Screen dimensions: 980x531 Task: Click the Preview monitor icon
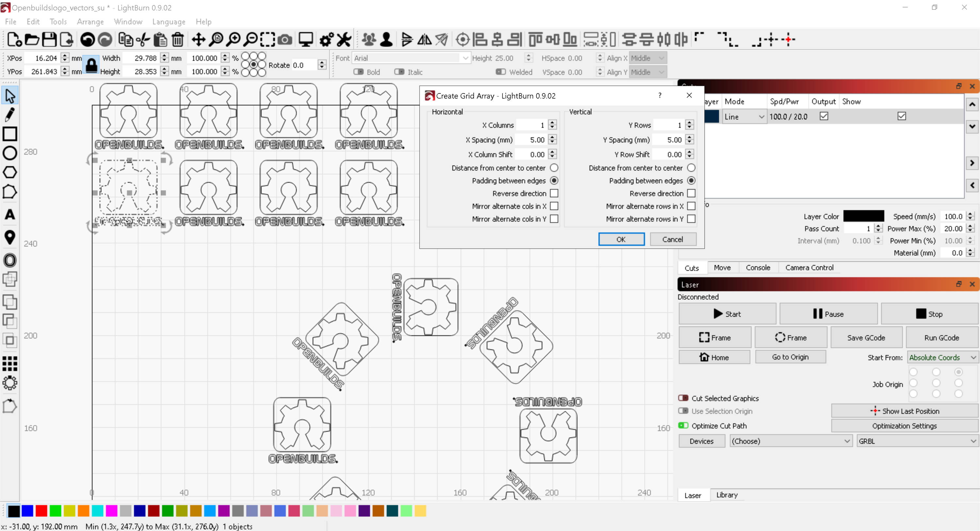pos(305,40)
